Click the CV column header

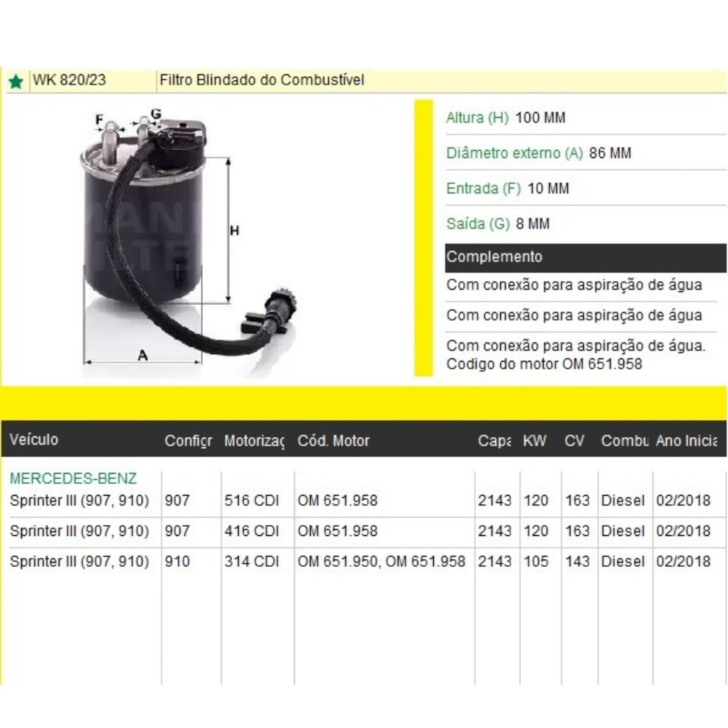(574, 440)
